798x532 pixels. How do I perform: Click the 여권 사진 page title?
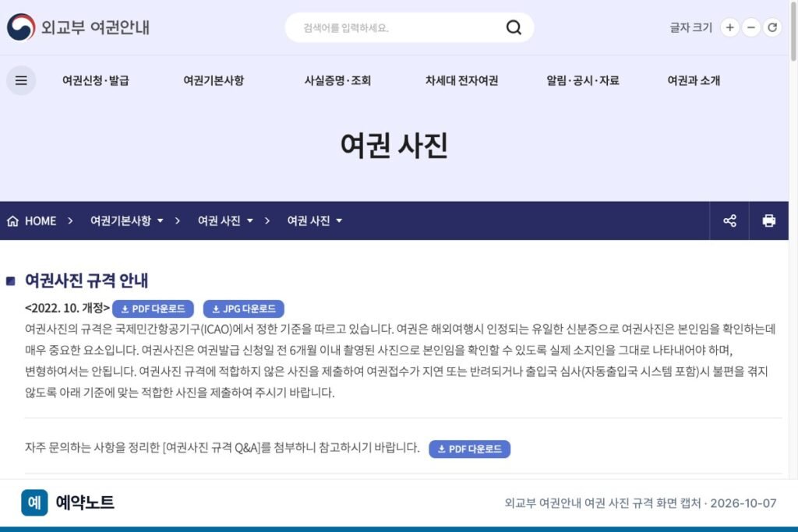coord(394,146)
